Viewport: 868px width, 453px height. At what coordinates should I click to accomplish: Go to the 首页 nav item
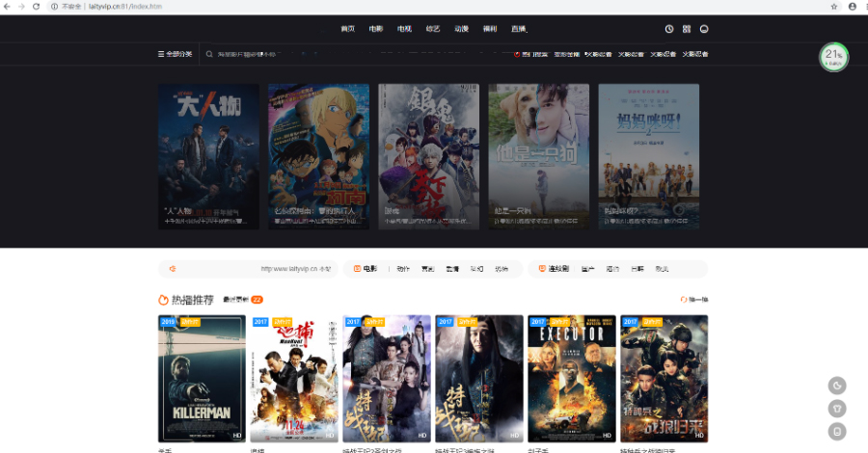coord(347,29)
